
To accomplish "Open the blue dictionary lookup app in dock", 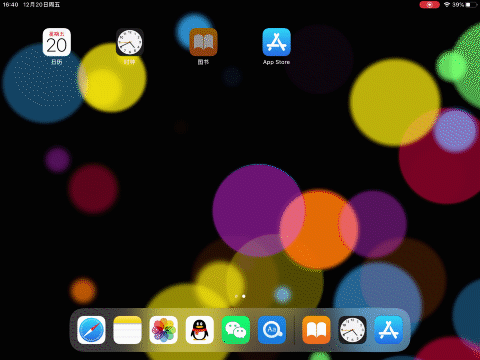I will pyautogui.click(x=272, y=330).
